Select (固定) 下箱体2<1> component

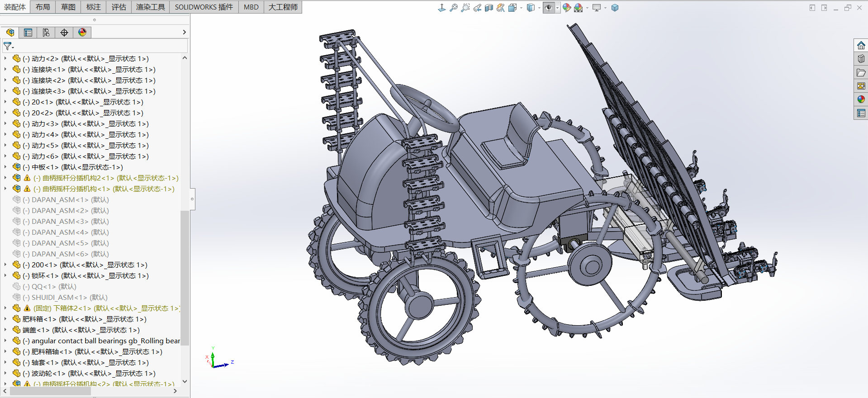point(96,308)
